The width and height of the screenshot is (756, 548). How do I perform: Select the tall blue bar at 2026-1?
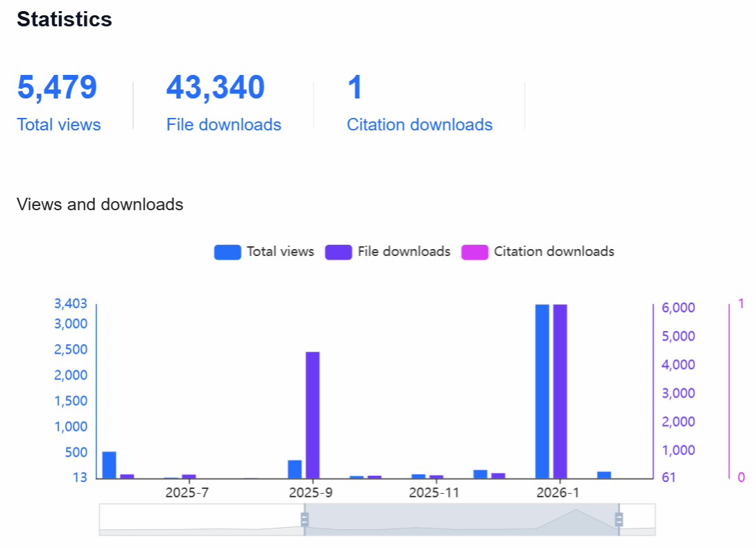(542, 391)
